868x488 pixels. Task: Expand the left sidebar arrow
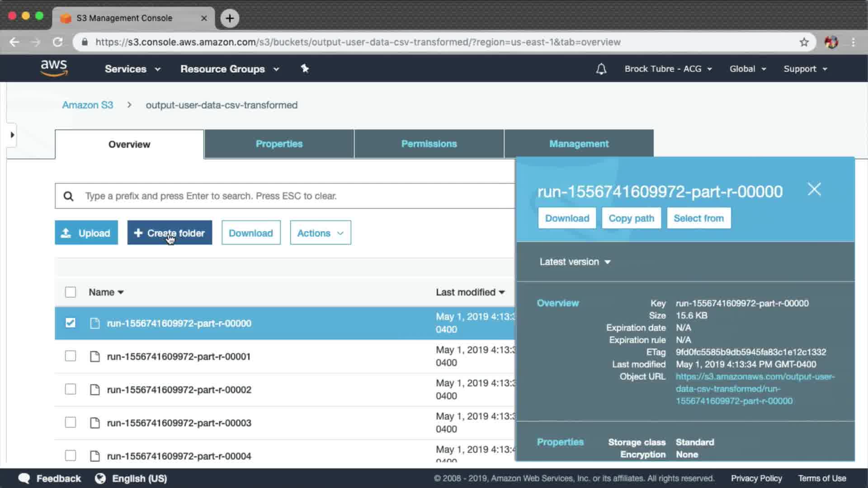point(12,135)
